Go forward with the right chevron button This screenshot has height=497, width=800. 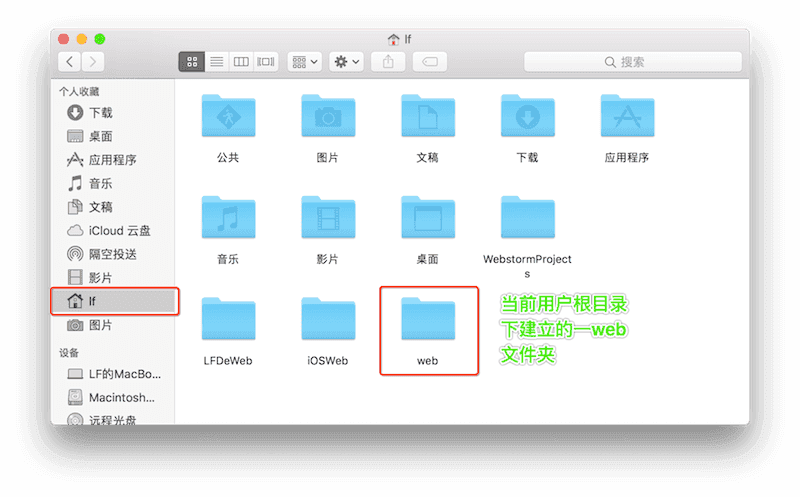93,62
